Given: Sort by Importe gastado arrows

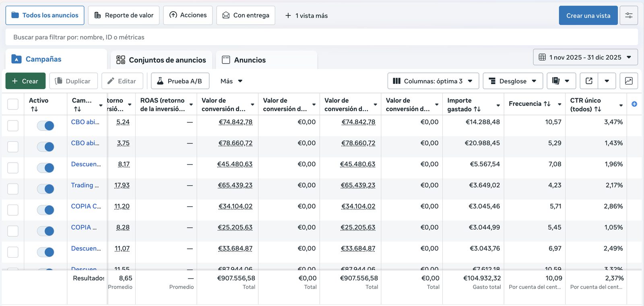Looking at the screenshot, I should (477, 109).
